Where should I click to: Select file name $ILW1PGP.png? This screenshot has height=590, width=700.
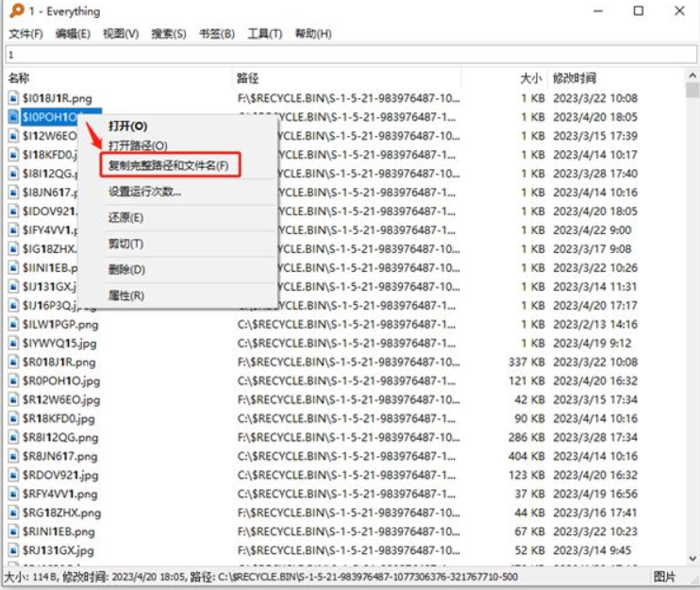[x=60, y=325]
